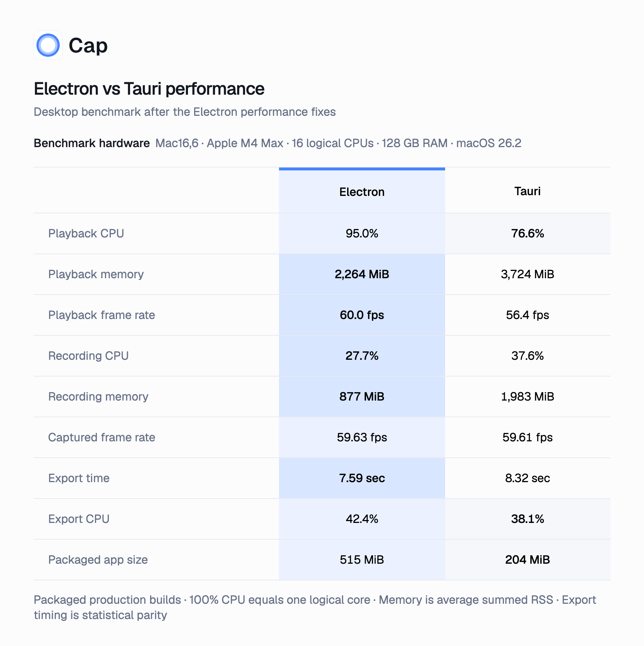Click the blue bar above the Electron column
The image size is (644, 646).
[x=362, y=169]
